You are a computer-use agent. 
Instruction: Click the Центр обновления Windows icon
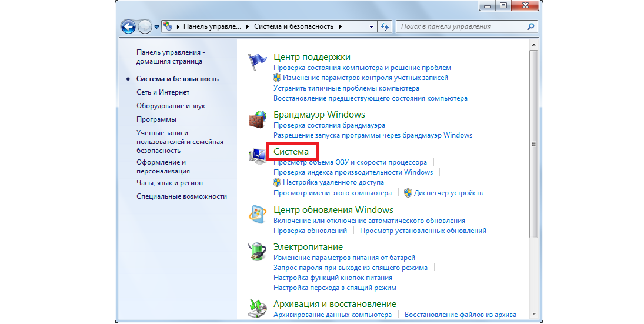(257, 215)
